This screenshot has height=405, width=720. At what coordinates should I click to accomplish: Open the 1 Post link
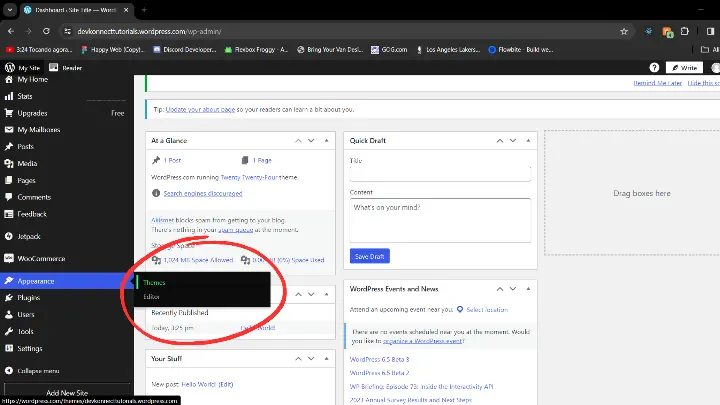click(172, 160)
